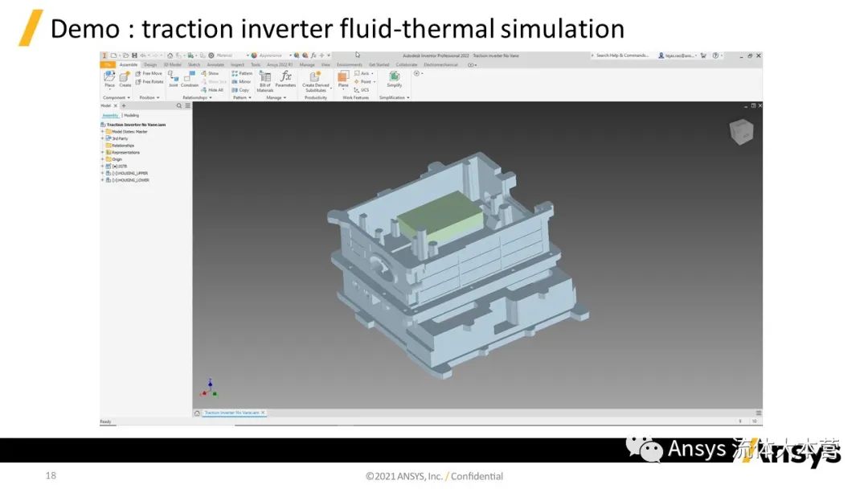Close the Model browser tab
868x489 pixels.
coord(116,106)
